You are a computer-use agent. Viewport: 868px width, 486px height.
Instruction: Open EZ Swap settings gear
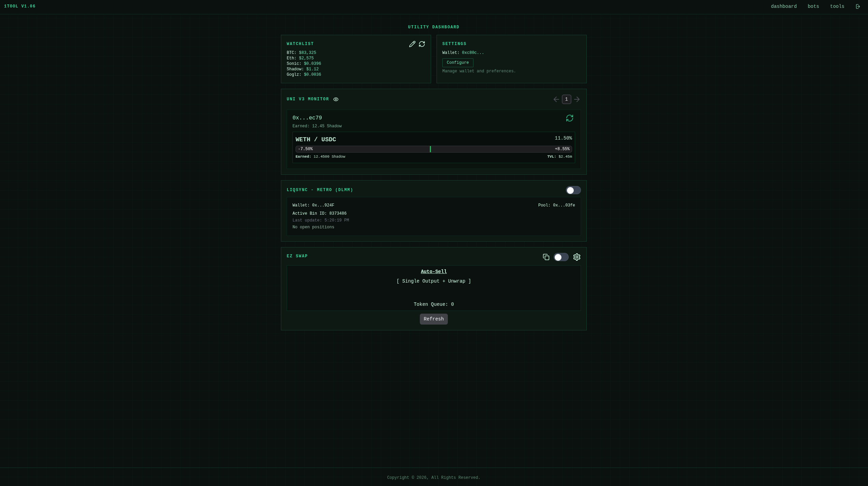[577, 257]
